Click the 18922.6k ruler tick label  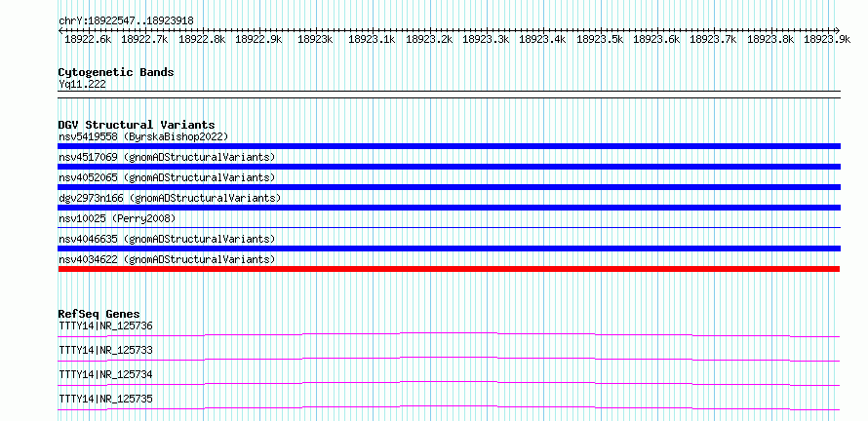pos(88,39)
